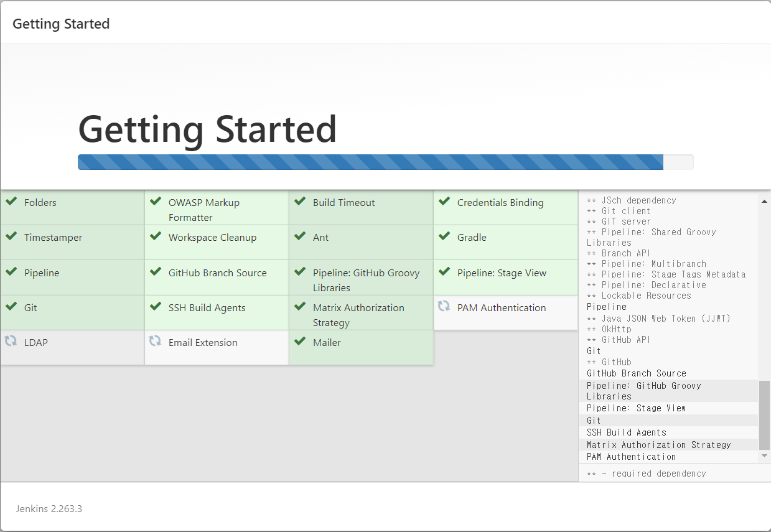Click the Timestamper plugin label
The height and width of the screenshot is (532, 771).
pyautogui.click(x=54, y=238)
